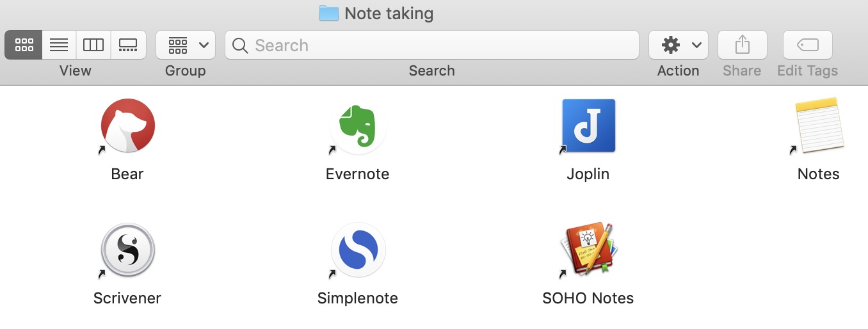Launch the Scrivener app icon
868x329 pixels.
(127, 250)
